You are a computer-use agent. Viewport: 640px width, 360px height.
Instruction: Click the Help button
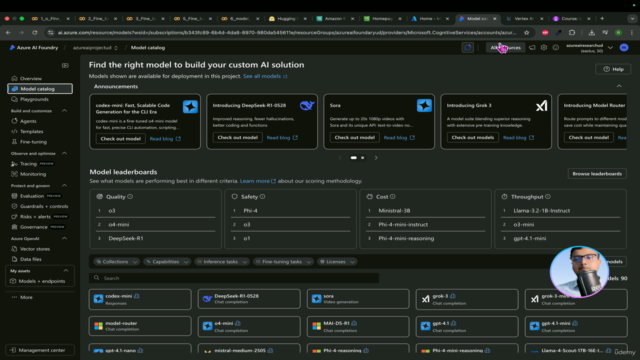coord(613,69)
